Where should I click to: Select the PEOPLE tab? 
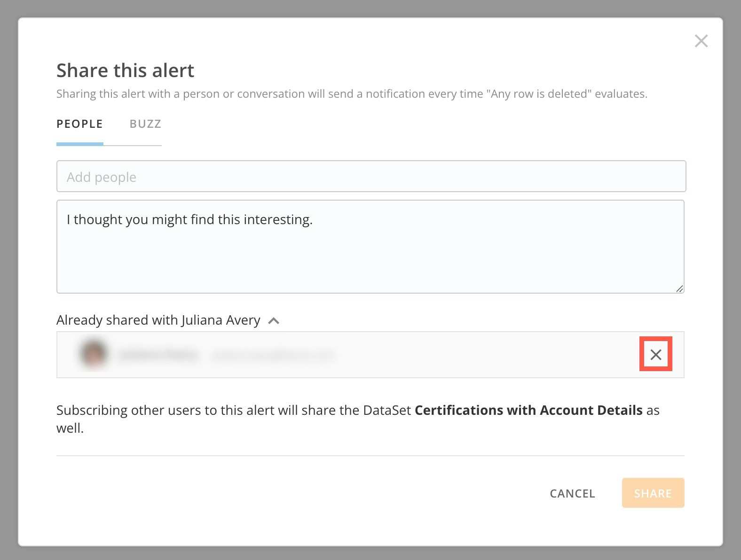pyautogui.click(x=79, y=124)
